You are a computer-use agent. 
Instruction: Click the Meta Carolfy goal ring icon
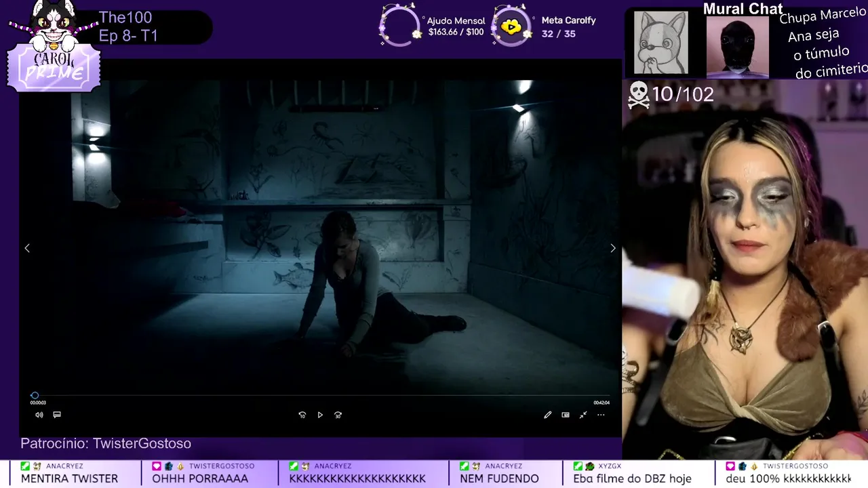[x=512, y=26]
